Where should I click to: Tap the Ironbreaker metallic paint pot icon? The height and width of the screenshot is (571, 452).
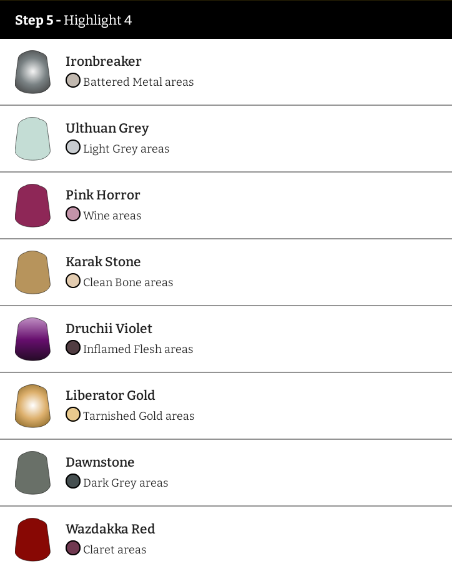tap(33, 72)
